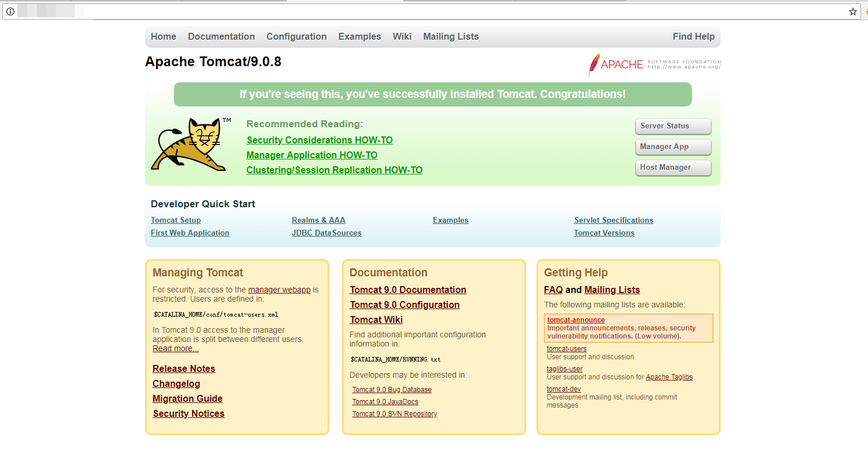Open the tomcat-announce mailing list link
Screen dimensions: 868x464
click(576, 320)
